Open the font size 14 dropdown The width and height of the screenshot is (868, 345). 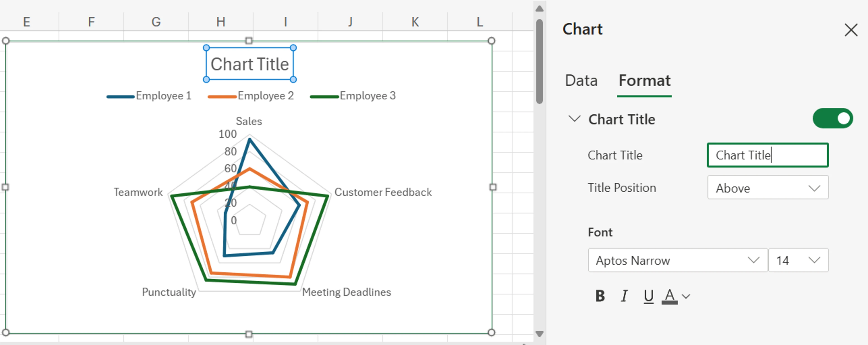798,260
